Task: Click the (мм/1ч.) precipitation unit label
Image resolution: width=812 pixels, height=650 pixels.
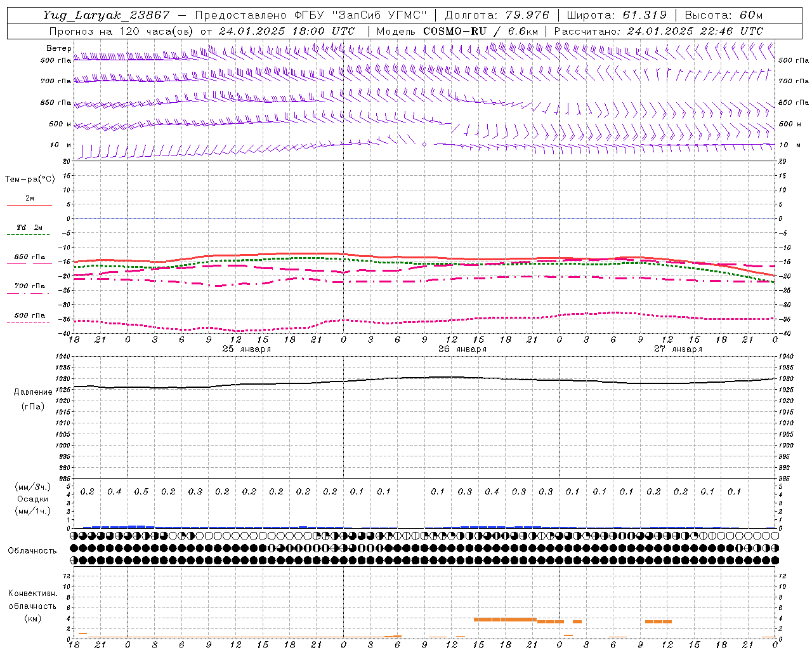Action: [x=33, y=511]
